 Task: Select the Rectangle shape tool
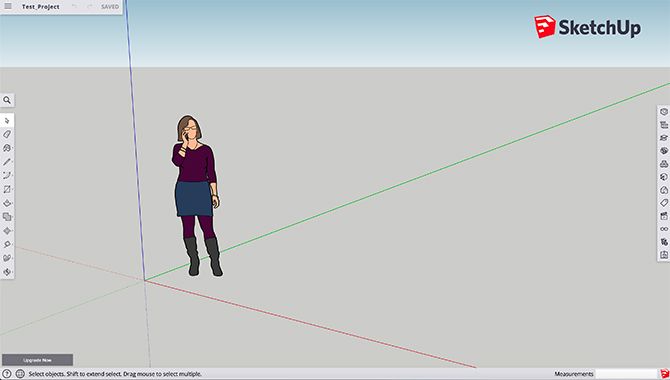(x=7, y=189)
